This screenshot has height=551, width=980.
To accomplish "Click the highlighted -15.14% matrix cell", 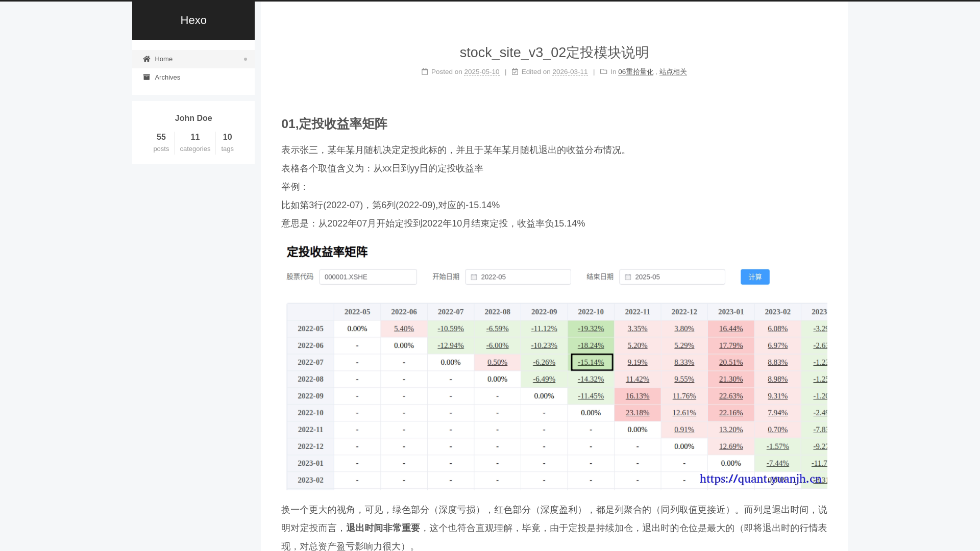I will [591, 362].
